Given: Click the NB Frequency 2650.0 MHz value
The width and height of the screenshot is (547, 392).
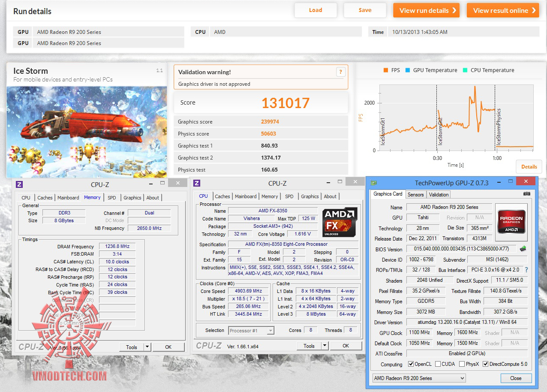Looking at the screenshot, I should (149, 228).
